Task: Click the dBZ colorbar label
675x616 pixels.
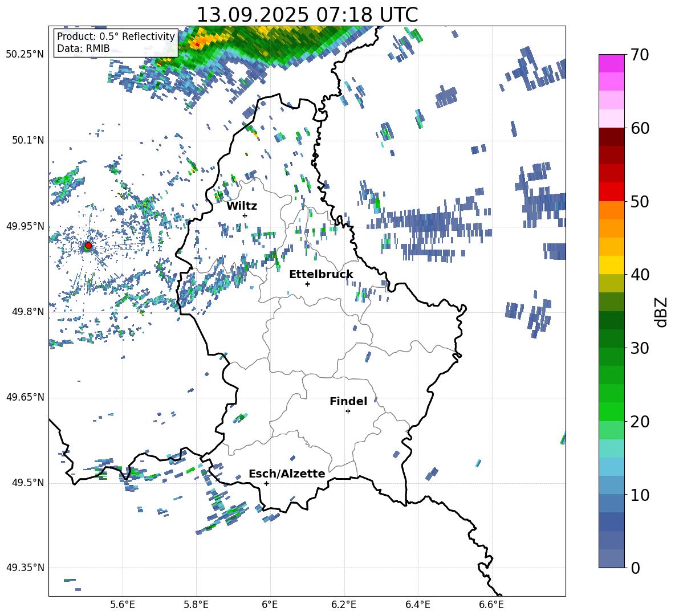Action: [x=662, y=312]
